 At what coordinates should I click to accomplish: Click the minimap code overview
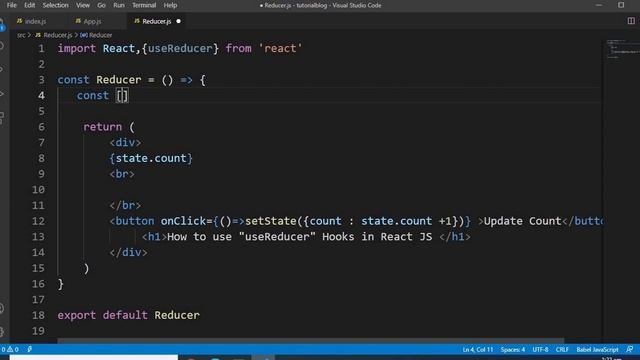622,49
